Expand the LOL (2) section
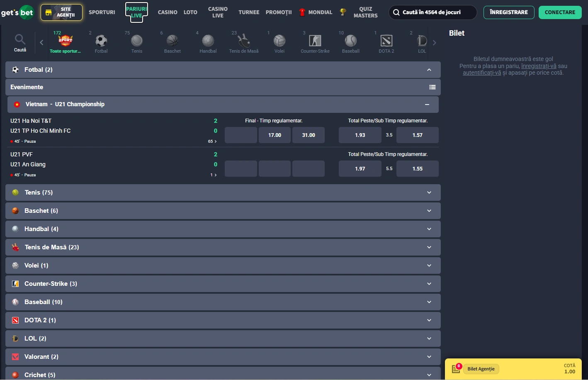This screenshot has height=380, width=588. (x=223, y=339)
